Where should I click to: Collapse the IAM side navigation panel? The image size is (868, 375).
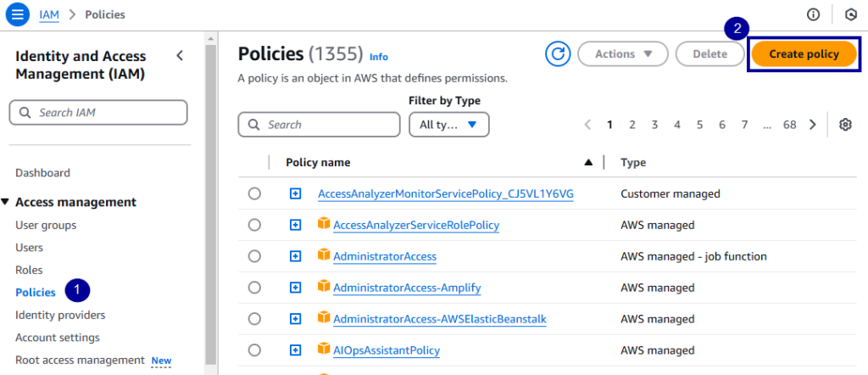pos(180,55)
